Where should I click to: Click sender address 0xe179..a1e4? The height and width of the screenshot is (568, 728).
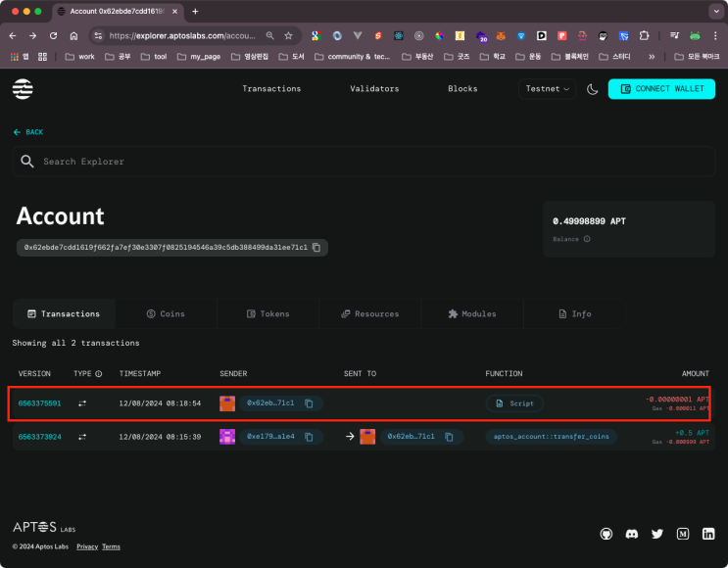pyautogui.click(x=270, y=436)
